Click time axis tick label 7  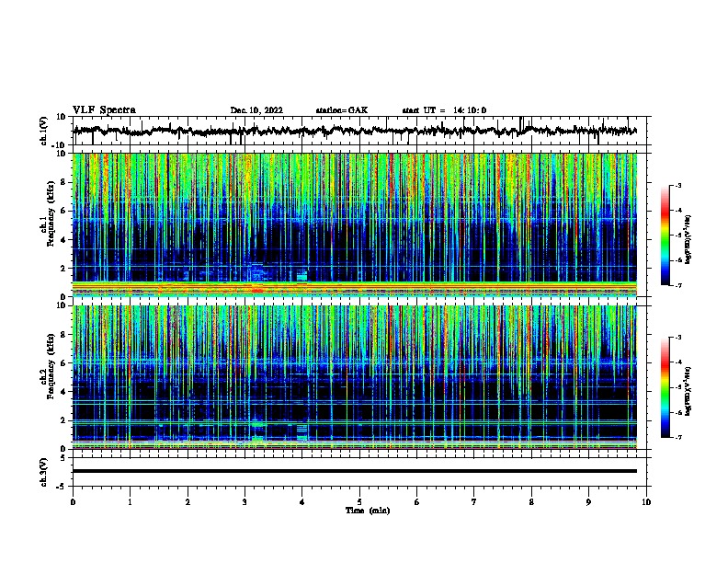click(x=474, y=502)
